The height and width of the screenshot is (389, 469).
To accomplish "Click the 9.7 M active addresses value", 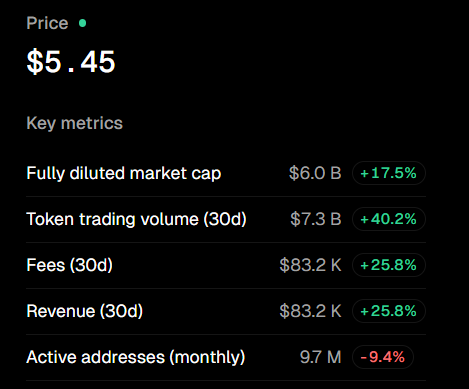I will [x=320, y=357].
